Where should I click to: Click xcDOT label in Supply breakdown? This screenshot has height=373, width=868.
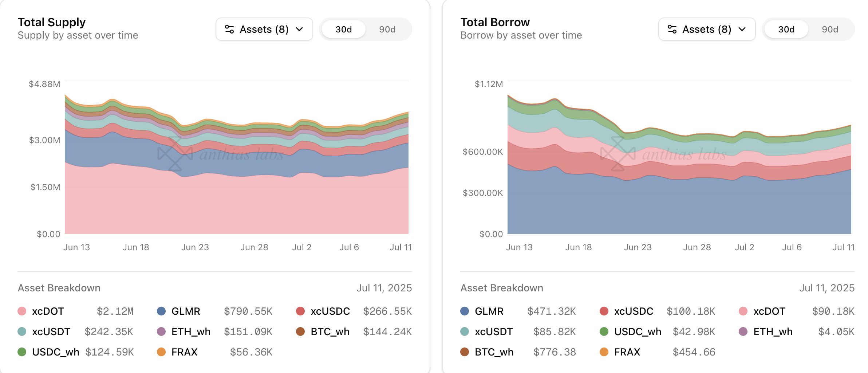[48, 311]
